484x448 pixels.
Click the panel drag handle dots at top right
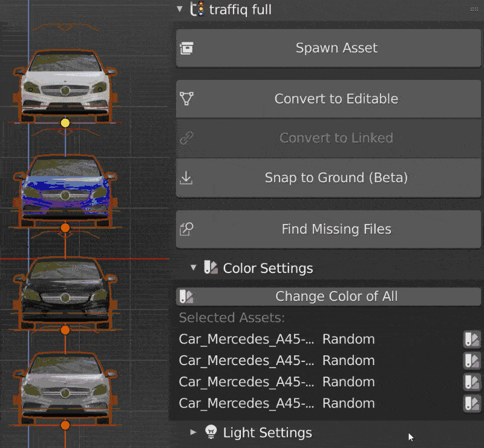point(474,9)
